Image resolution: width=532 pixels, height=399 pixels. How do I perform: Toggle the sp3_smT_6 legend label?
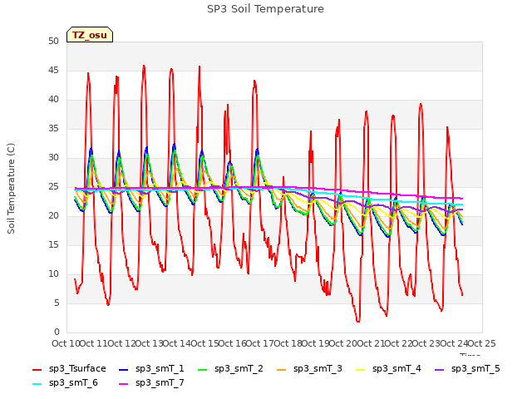[73, 383]
